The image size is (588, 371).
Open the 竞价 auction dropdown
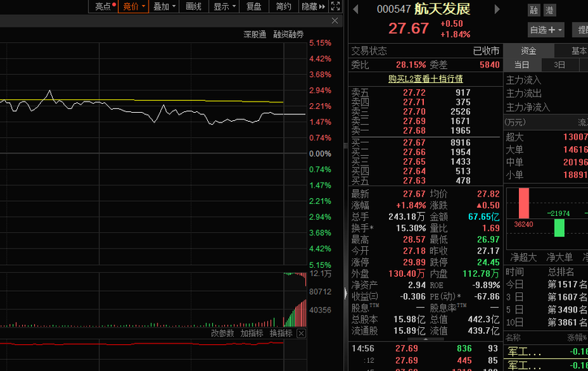134,7
